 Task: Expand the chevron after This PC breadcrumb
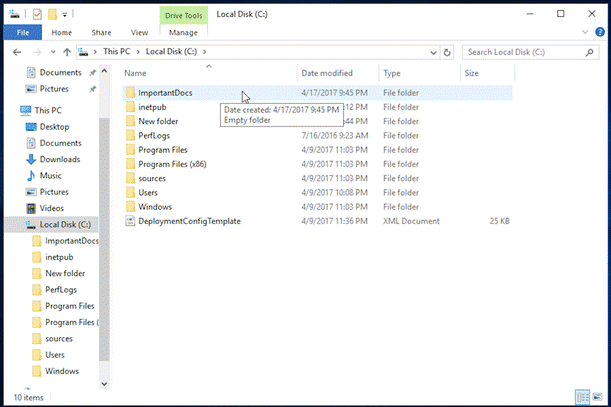[x=138, y=52]
